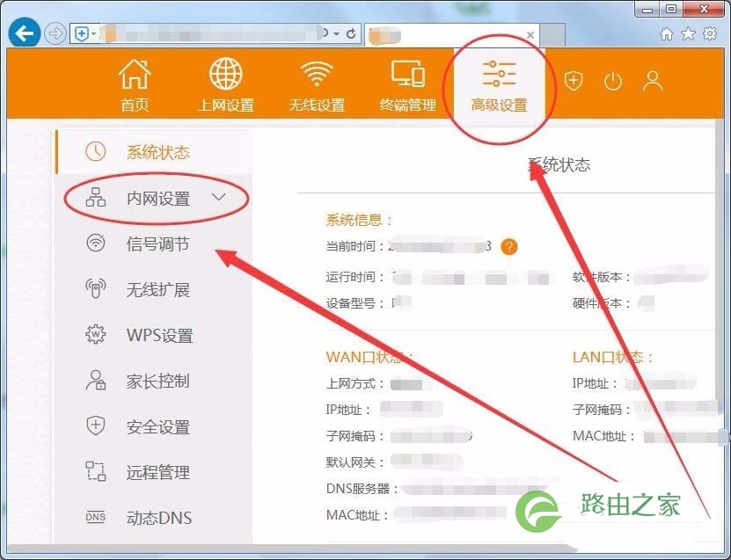The image size is (731, 560).
Task: Click the 上网设置 label
Action: click(226, 105)
